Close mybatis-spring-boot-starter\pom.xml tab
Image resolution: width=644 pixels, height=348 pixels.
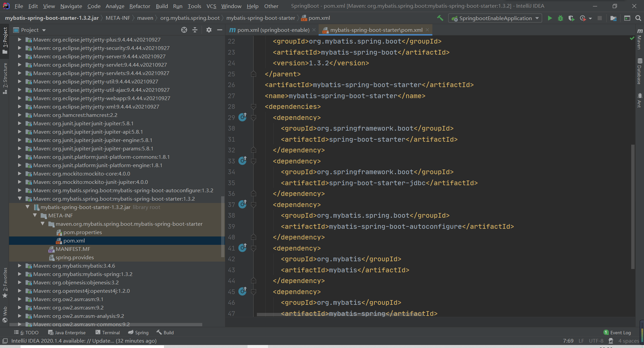click(427, 30)
